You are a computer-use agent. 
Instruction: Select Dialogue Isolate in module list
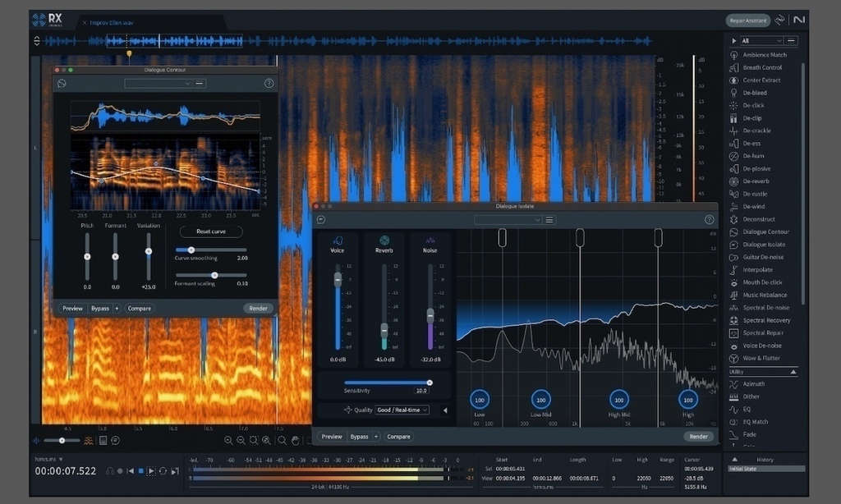(757, 245)
